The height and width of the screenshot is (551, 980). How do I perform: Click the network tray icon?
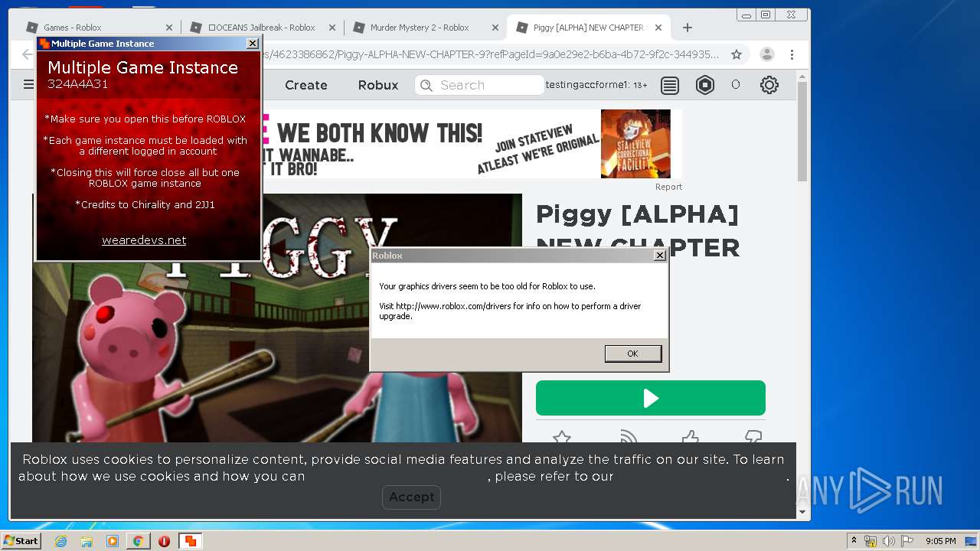871,541
